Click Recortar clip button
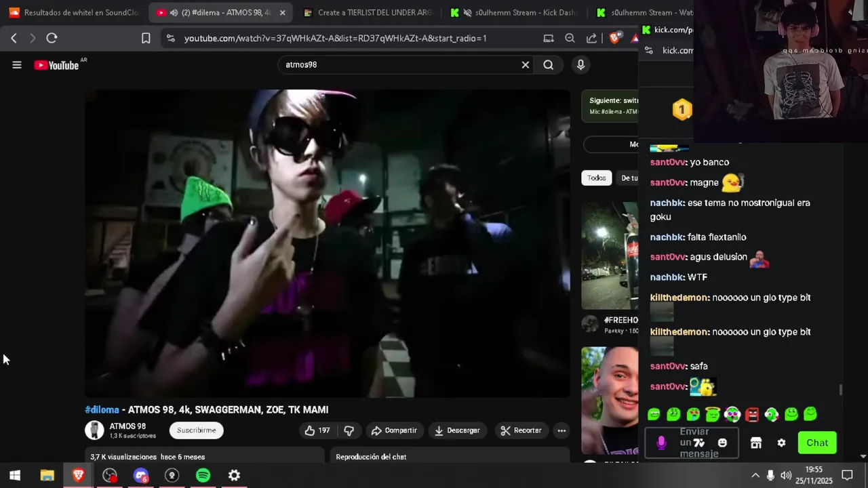This screenshot has height=488, width=868. tap(521, 430)
